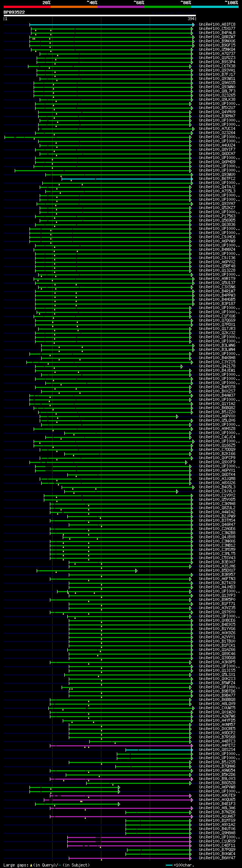242x868 pixels.
Task: Select the UniRef100_A3SJH6 label
Action: [217, 566]
